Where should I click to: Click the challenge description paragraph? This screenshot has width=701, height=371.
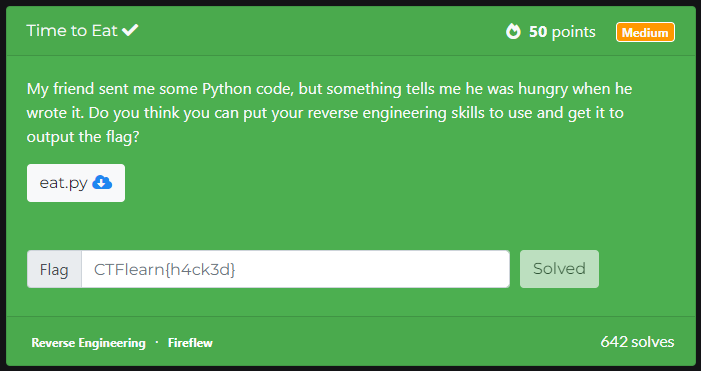point(329,113)
